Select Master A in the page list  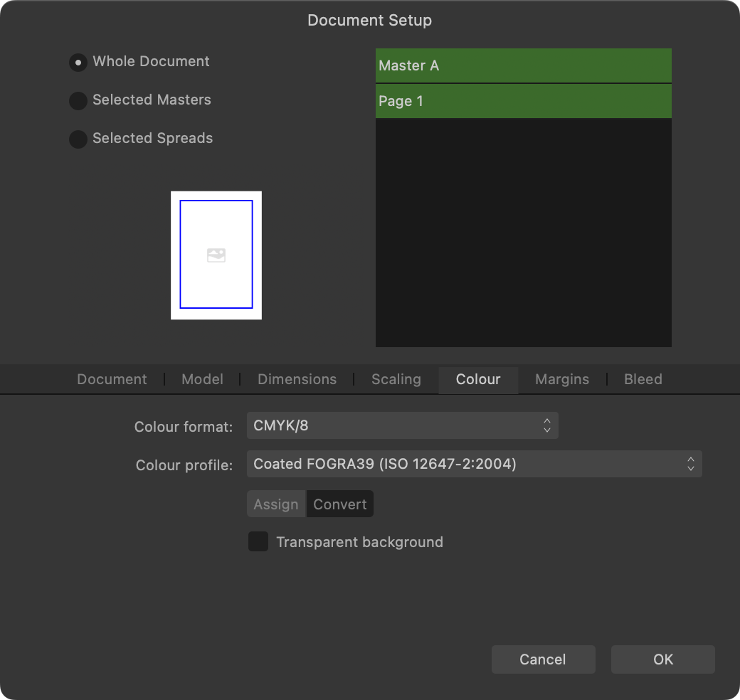[524, 65]
